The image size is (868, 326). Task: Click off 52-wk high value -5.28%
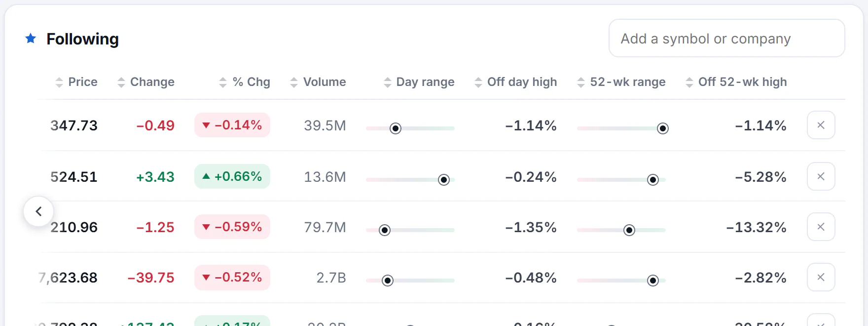(x=760, y=177)
